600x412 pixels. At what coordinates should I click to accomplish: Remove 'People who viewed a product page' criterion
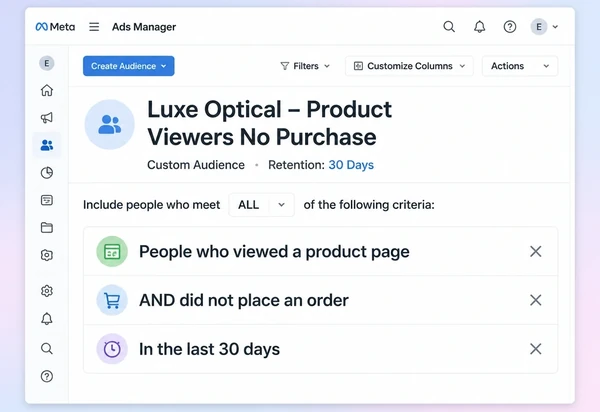pos(536,251)
